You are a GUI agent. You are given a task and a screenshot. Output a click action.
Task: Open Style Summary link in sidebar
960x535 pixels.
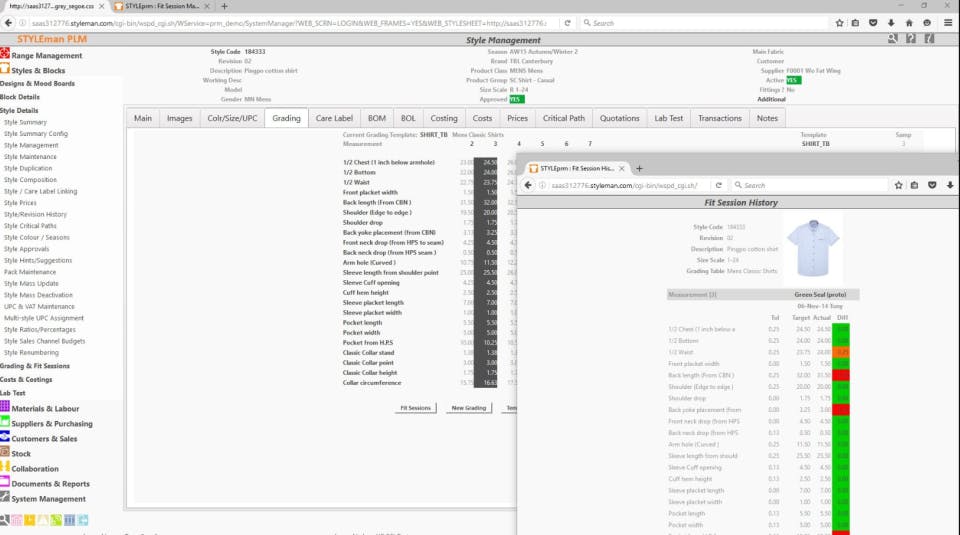25,122
